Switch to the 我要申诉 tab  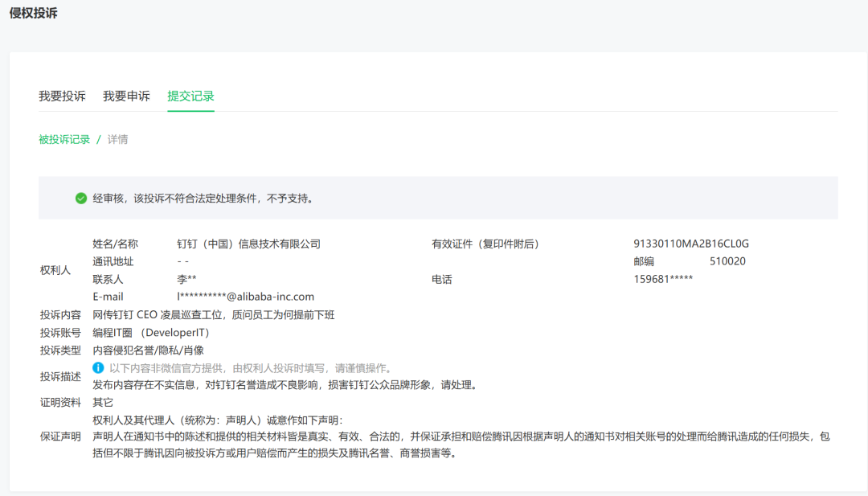[126, 96]
